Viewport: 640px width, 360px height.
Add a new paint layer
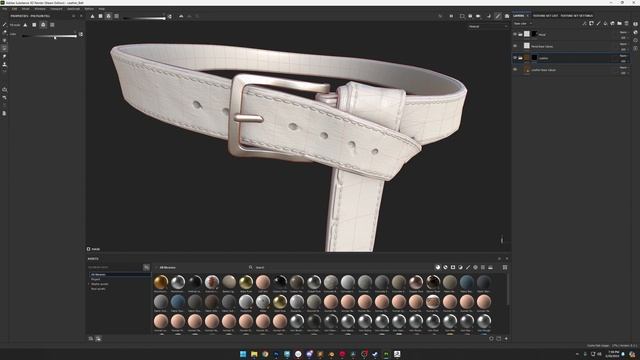tap(598, 24)
